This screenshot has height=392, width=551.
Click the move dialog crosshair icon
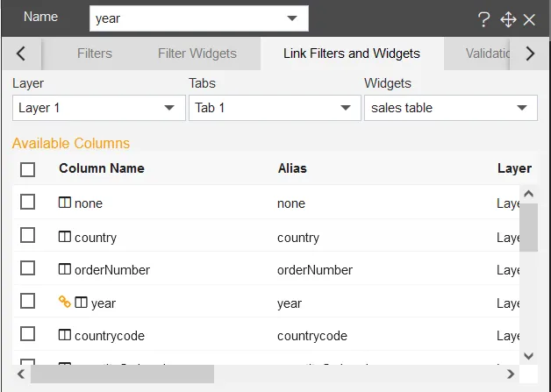[x=508, y=19]
